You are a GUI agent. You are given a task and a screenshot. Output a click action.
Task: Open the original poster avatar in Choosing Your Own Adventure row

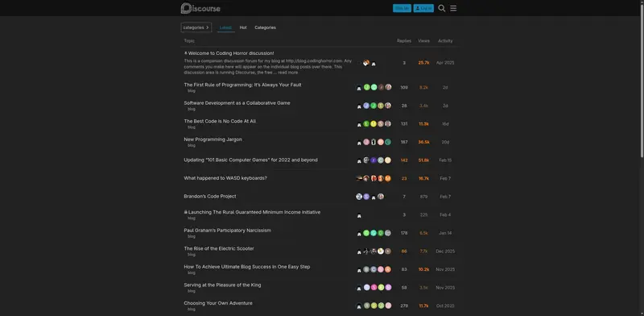coord(359,306)
